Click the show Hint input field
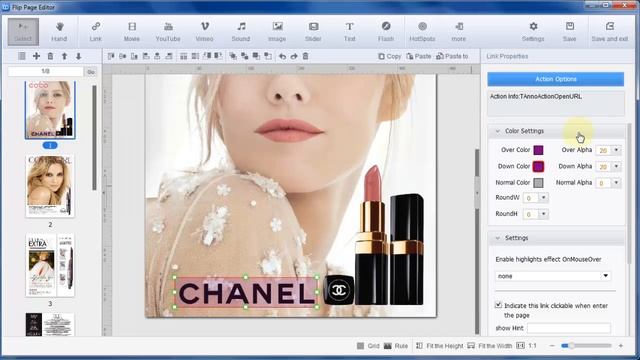Screen dimensions: 640x360 [x=569, y=328]
